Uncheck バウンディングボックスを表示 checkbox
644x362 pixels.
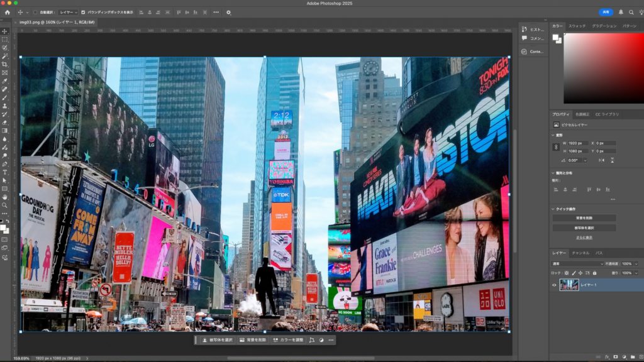click(83, 12)
